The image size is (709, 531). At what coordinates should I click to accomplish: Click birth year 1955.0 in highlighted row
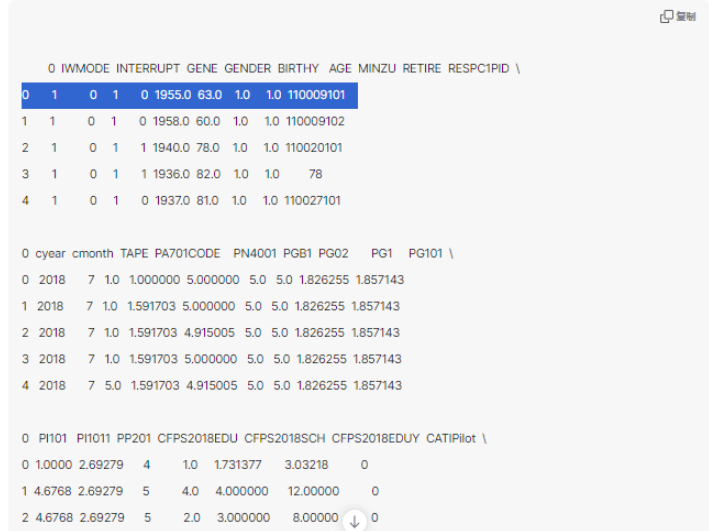173,95
